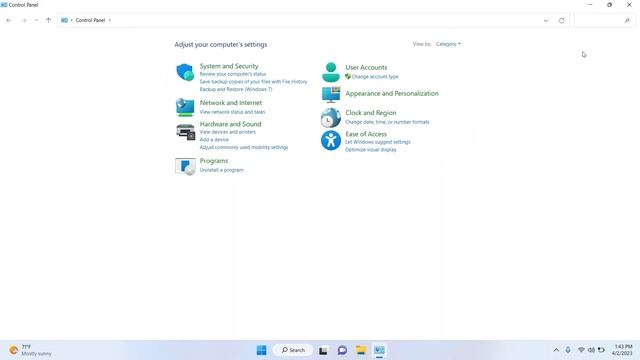640x360 pixels.
Task: Open the Network and Internet globe icon
Action: coord(185,107)
